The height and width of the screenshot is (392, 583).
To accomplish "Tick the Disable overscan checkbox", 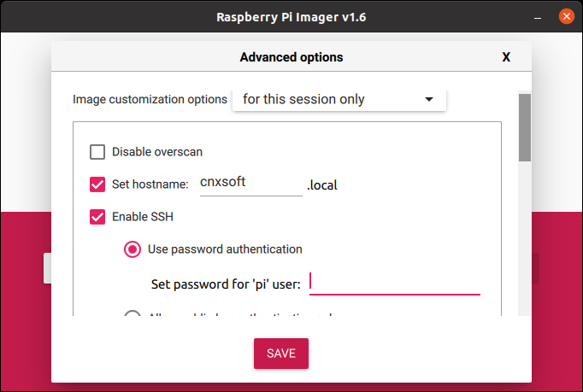I will (x=97, y=152).
